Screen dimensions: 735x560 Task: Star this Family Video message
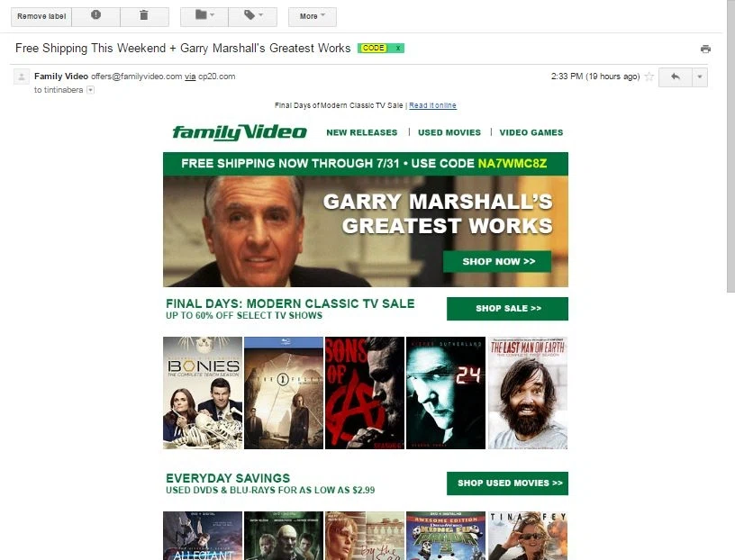pyautogui.click(x=649, y=77)
